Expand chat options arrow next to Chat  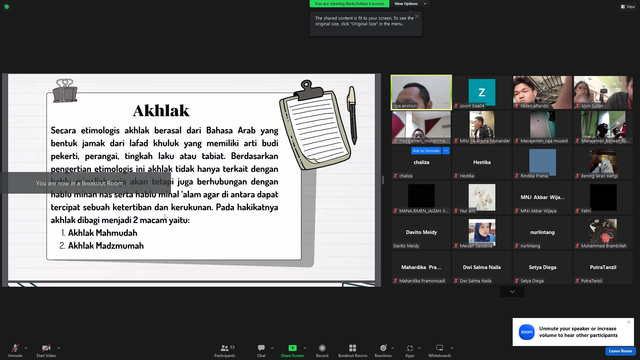coord(272,348)
